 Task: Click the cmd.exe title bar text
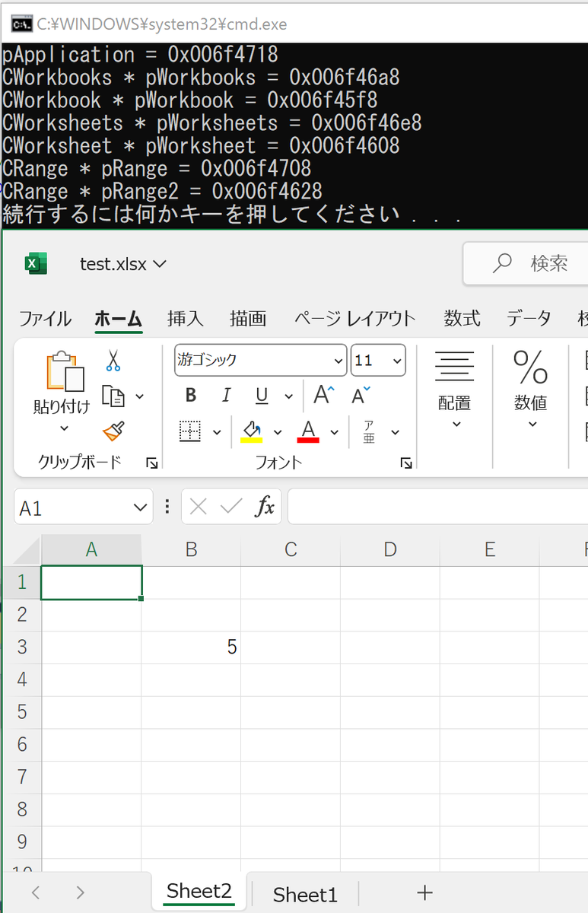[x=162, y=24]
